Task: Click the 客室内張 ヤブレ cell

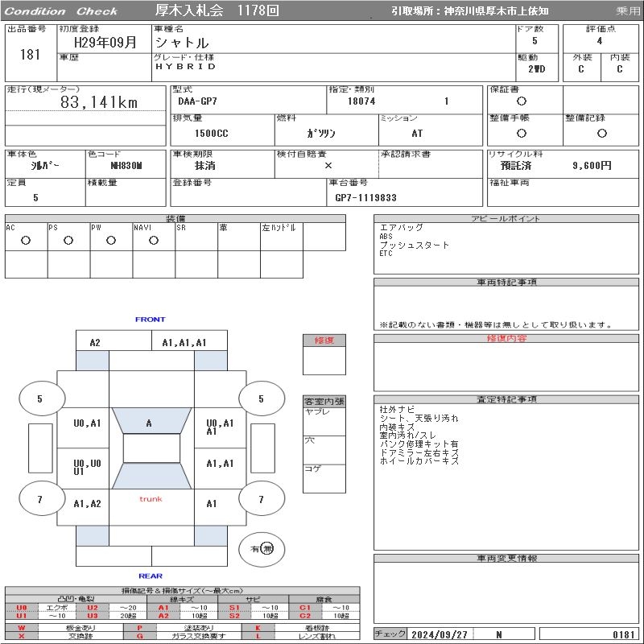Action: [324, 421]
